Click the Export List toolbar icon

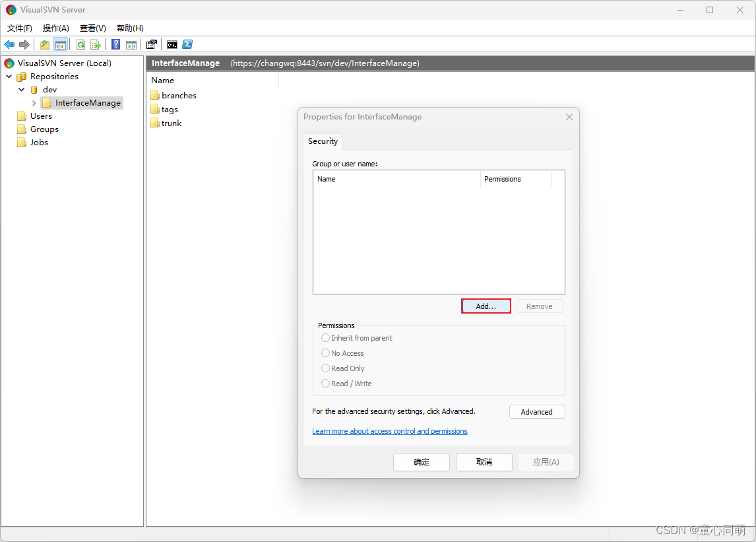96,45
